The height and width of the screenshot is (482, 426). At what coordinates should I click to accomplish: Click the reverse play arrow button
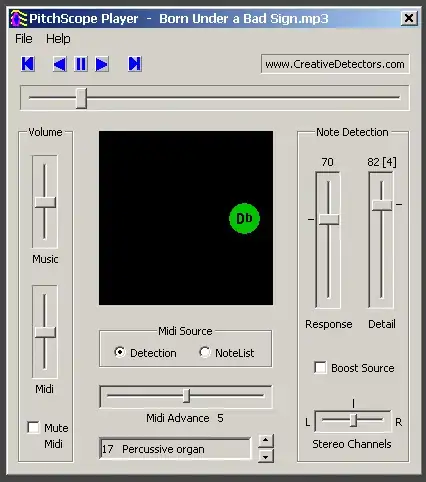coord(60,64)
